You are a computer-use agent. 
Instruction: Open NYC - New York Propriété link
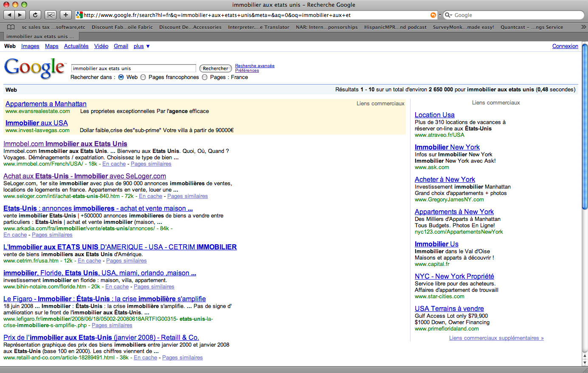454,277
